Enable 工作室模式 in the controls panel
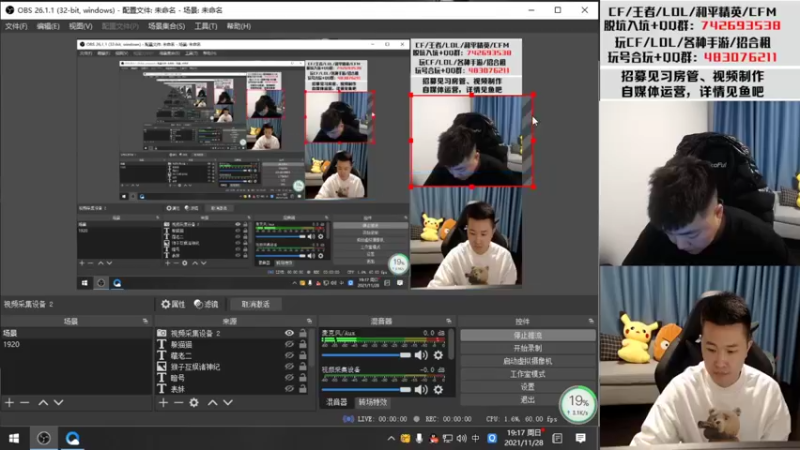This screenshot has width=800, height=450. (x=528, y=373)
